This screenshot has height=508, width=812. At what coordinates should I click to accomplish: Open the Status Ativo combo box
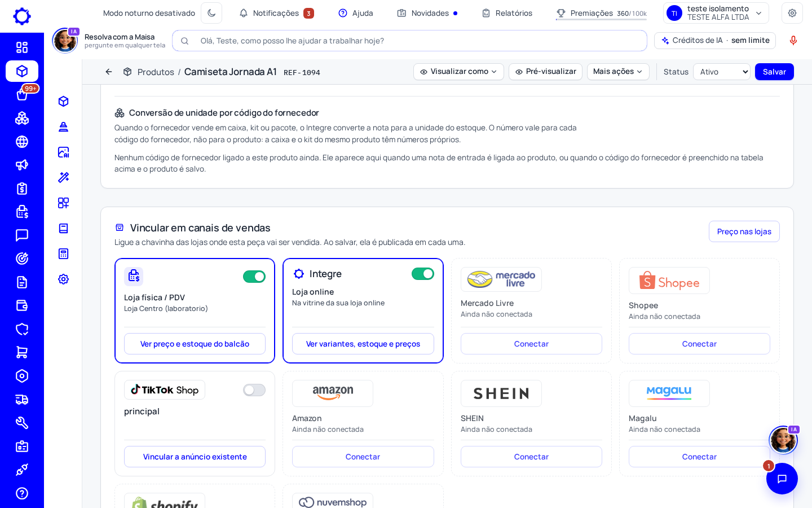tap(722, 72)
